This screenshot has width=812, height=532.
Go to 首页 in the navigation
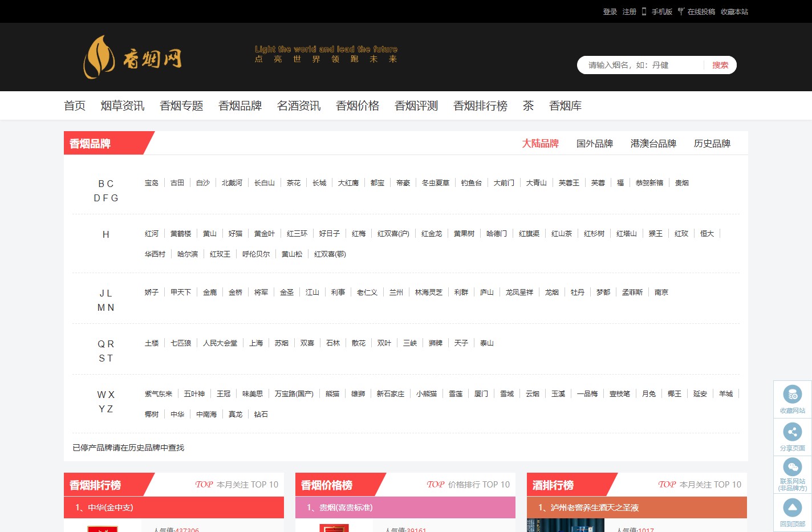[75, 105]
